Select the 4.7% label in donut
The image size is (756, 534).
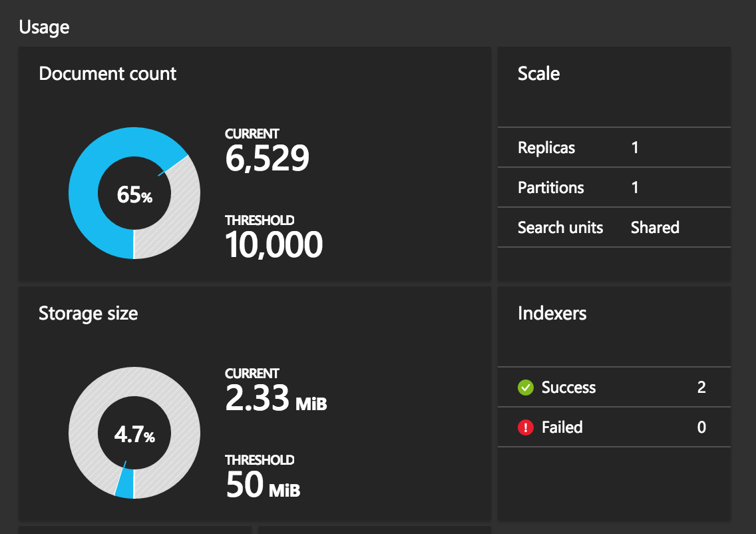134,435
